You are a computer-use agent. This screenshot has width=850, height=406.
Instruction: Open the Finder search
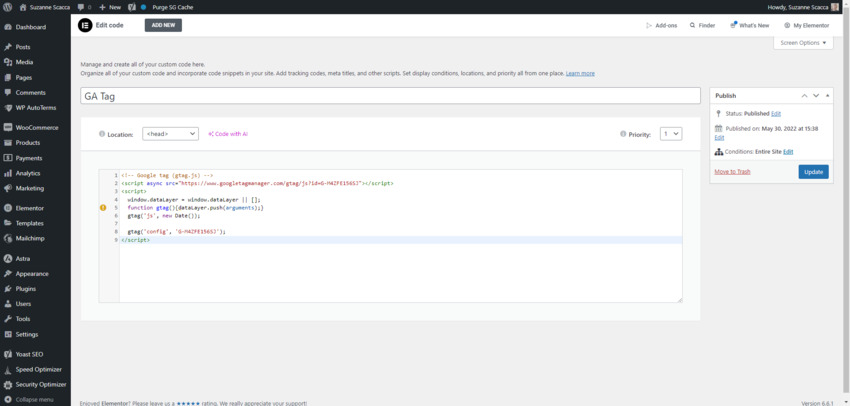click(703, 25)
